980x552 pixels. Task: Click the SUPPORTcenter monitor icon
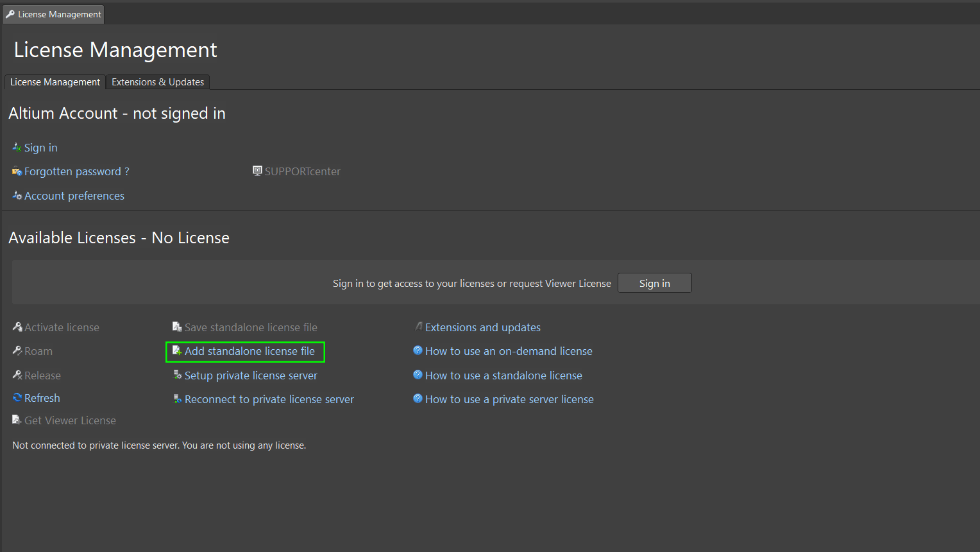(257, 171)
